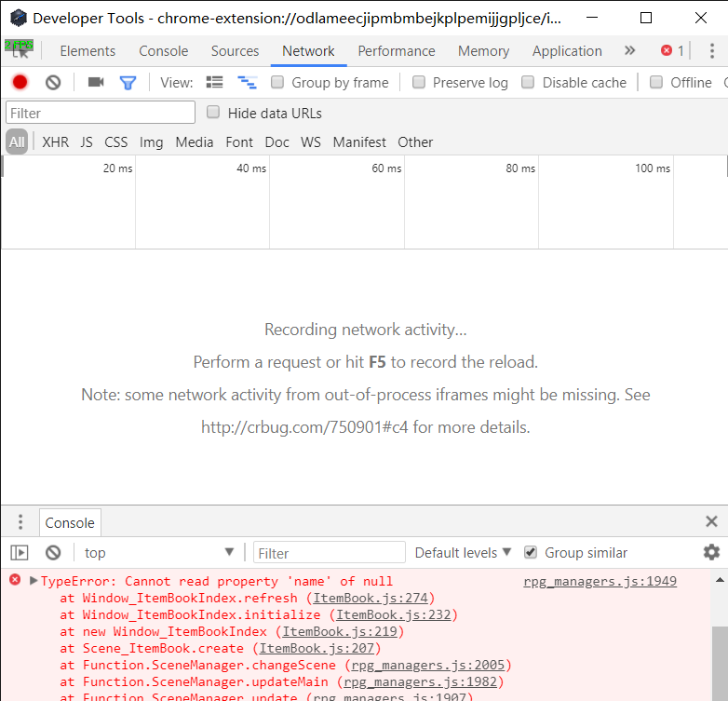
Task: Open the top execution context dropdown
Action: click(x=159, y=552)
